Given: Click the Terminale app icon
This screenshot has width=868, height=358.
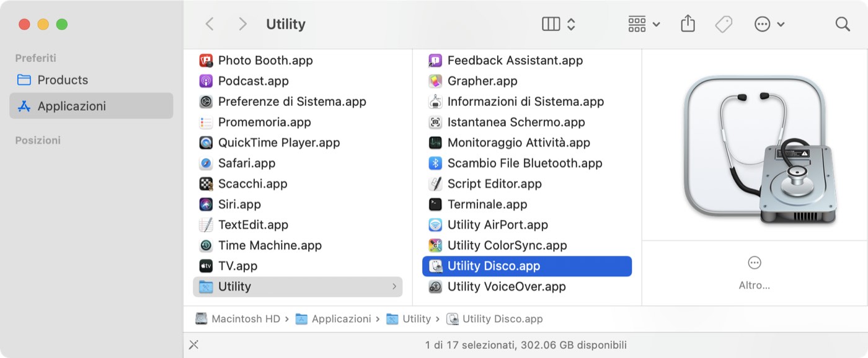Looking at the screenshot, I should click(435, 204).
